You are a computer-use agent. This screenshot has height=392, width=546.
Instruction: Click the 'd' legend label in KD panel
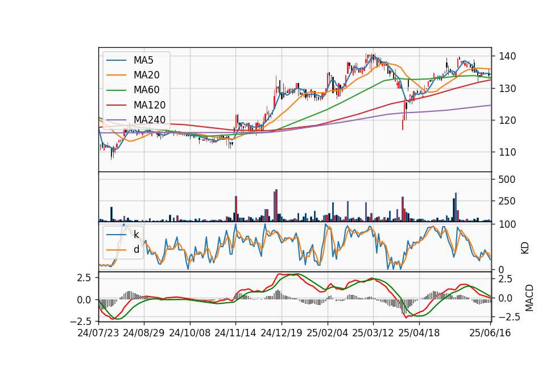[x=136, y=250]
